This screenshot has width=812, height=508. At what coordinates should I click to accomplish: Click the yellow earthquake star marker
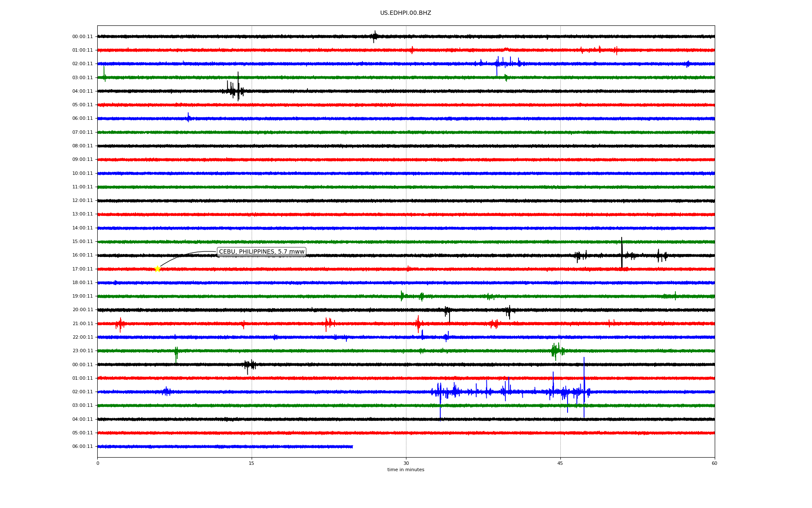point(157,269)
